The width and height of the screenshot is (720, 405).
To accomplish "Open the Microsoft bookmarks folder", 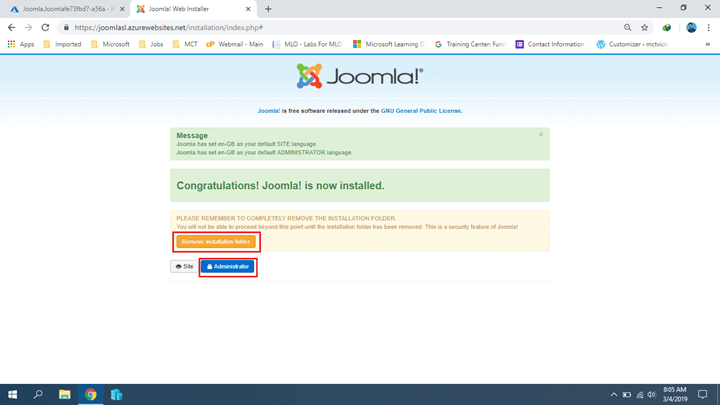I will [x=110, y=44].
